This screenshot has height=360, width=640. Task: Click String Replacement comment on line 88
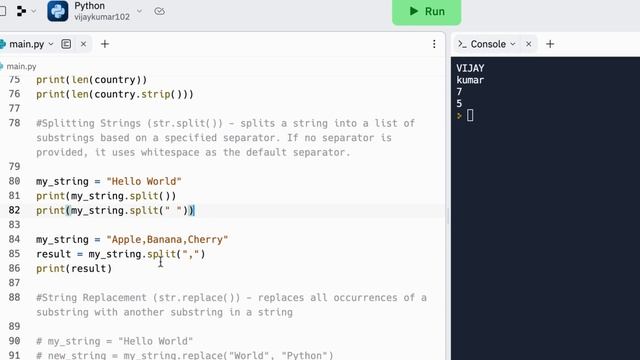(231, 304)
